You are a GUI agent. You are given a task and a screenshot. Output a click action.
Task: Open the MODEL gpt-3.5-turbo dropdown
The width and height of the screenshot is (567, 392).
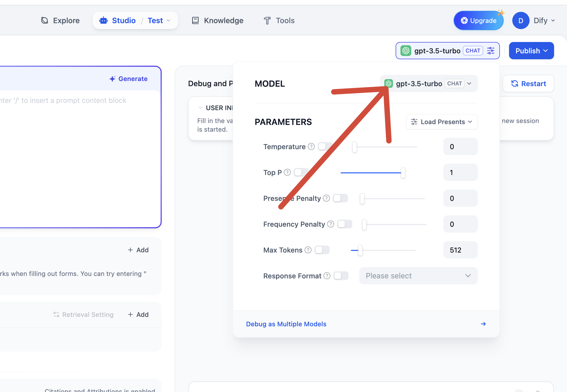[x=428, y=83]
